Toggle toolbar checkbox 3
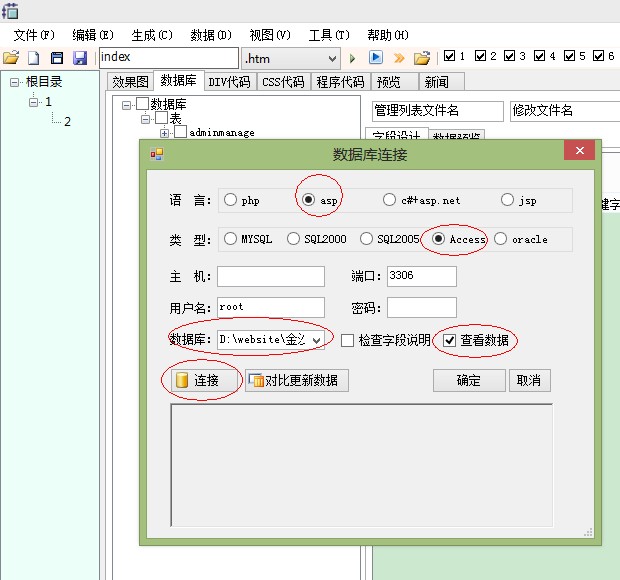 pyautogui.click(x=509, y=56)
